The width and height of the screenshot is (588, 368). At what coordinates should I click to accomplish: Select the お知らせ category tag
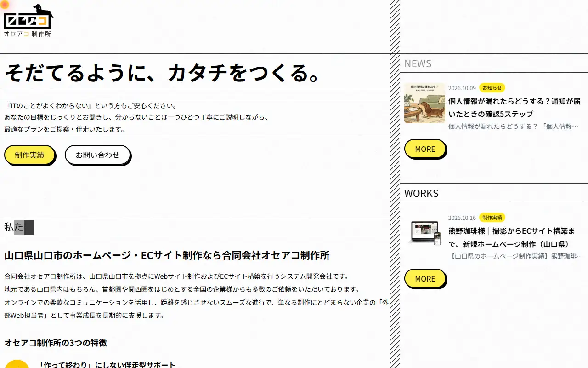pyautogui.click(x=492, y=88)
